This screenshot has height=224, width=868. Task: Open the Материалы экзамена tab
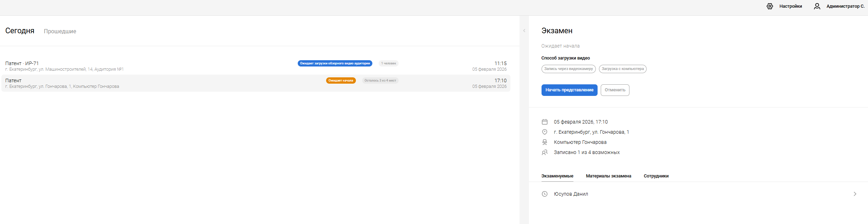point(608,176)
